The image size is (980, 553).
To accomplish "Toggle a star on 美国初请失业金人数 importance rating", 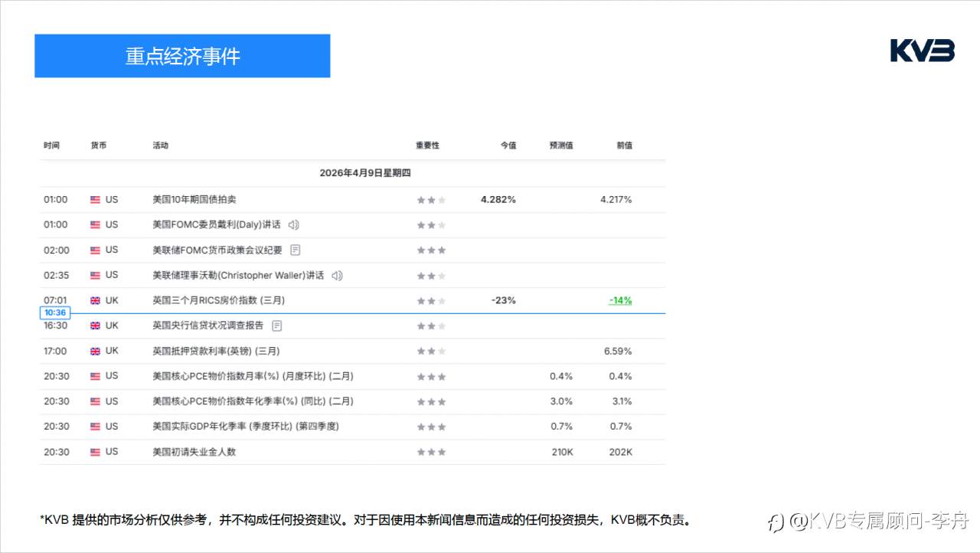I will (431, 452).
